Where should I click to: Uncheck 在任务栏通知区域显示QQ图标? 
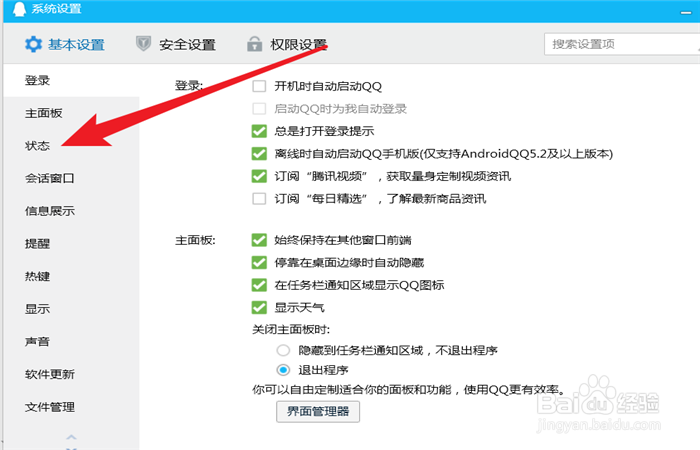tap(259, 285)
